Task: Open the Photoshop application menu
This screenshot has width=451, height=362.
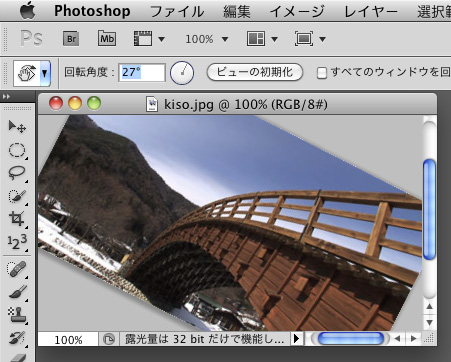Action: tap(92, 11)
